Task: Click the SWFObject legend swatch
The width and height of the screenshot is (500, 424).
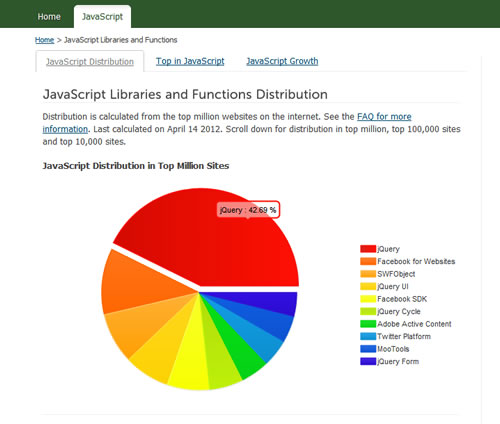Action: tap(368, 274)
